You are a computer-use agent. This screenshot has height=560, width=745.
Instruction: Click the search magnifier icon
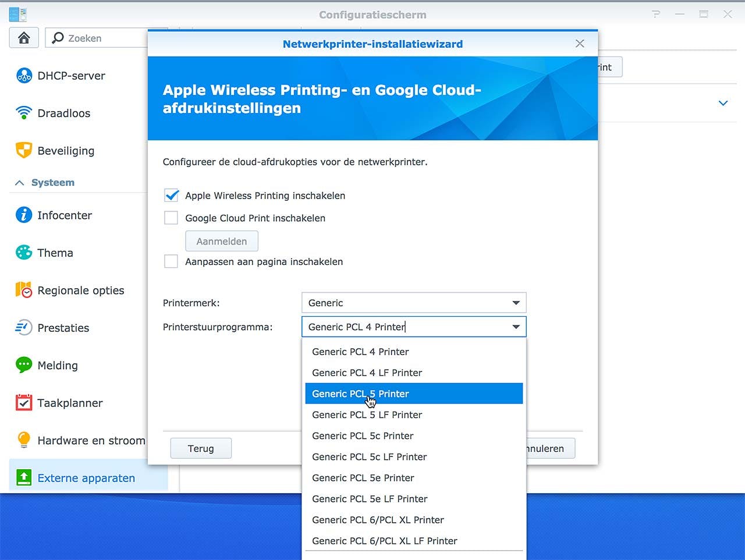click(x=58, y=38)
